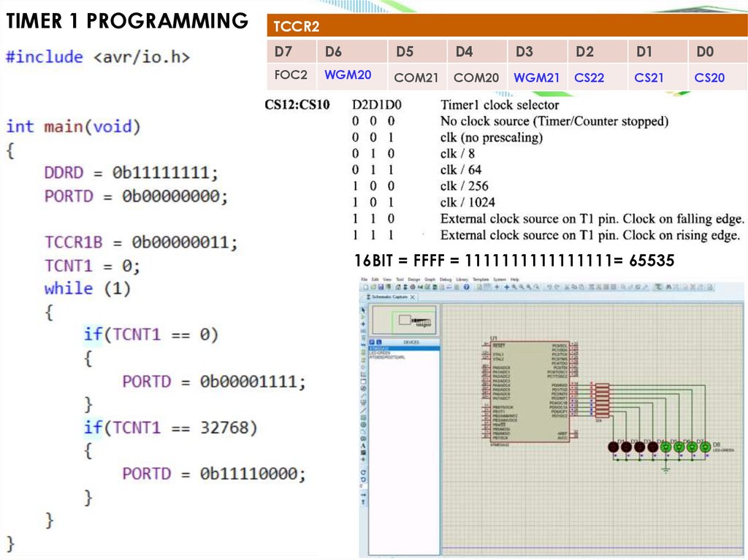748x560 pixels.
Task: Click the D8 green LED component
Action: [706, 446]
